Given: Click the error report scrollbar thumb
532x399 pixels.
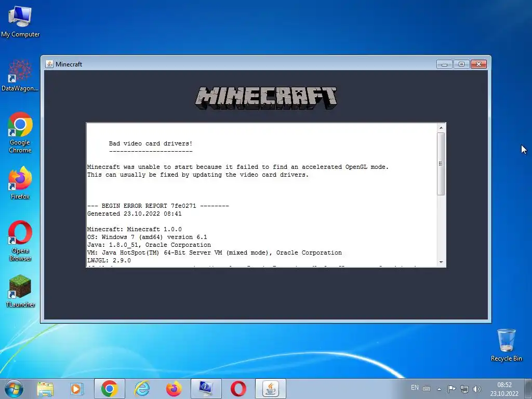Looking at the screenshot, I should [x=441, y=164].
